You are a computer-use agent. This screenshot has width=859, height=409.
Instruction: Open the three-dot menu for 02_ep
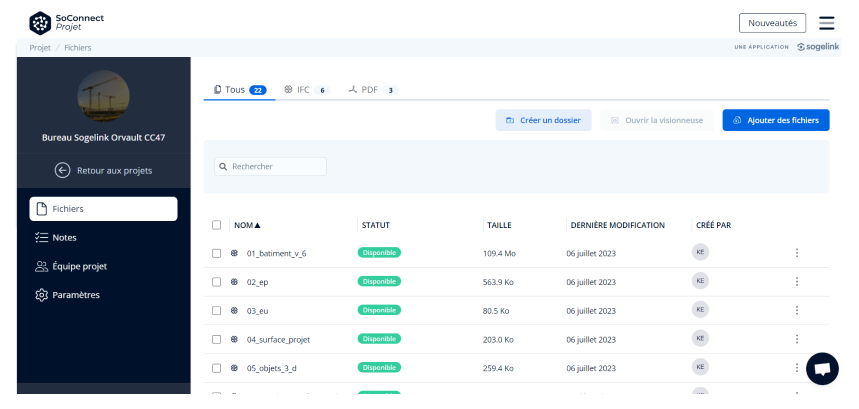(797, 281)
